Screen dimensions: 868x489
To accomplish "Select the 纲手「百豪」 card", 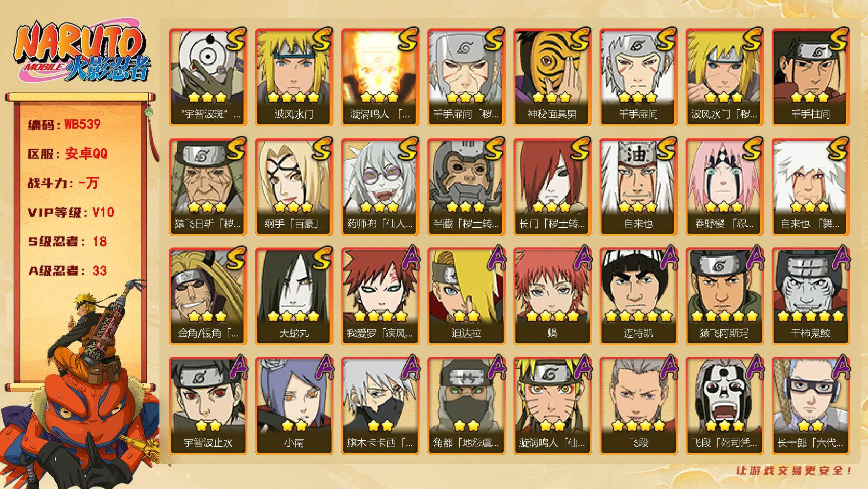I will [x=294, y=187].
